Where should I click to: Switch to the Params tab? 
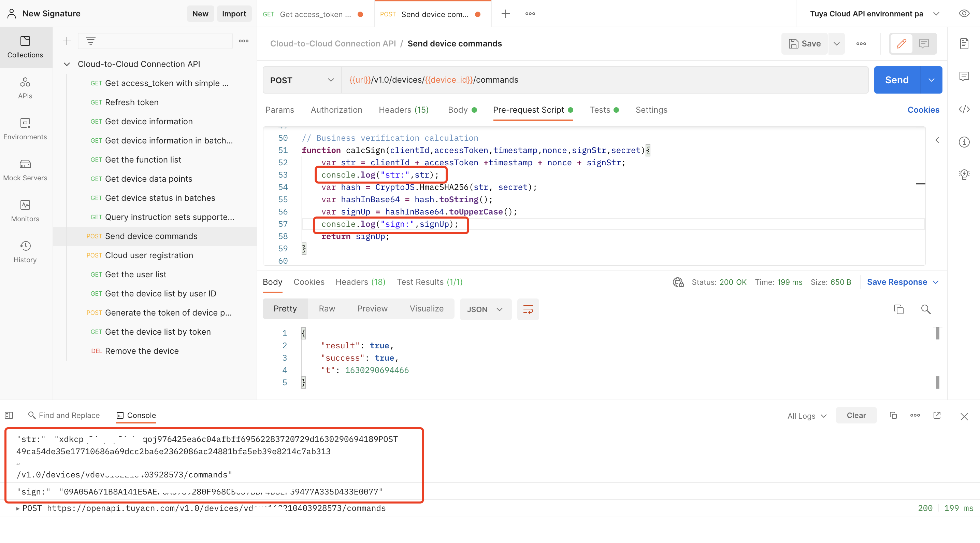279,110
